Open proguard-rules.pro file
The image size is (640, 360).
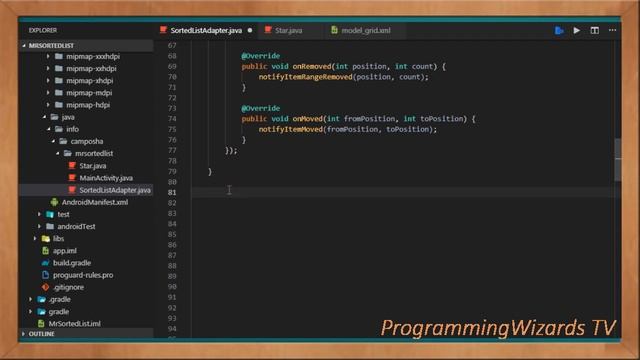point(83,275)
